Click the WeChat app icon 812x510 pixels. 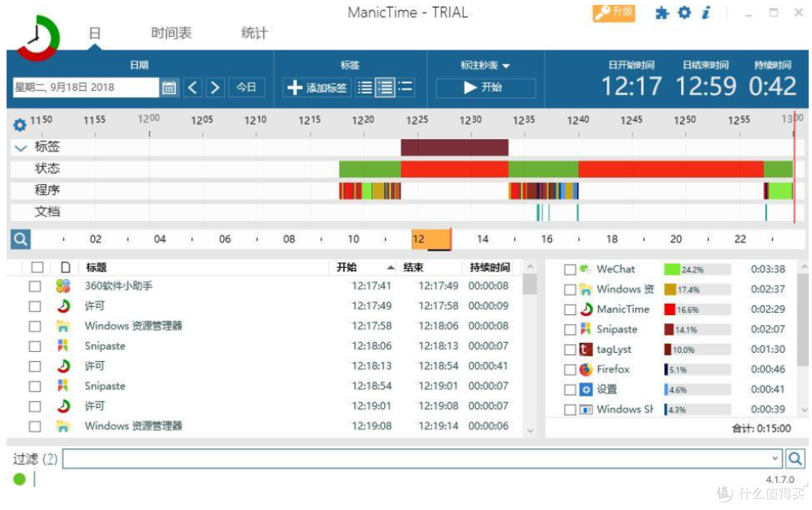[x=585, y=269]
